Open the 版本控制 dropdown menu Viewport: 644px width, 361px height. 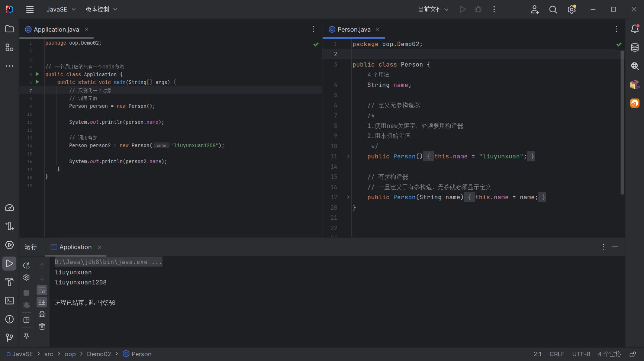pos(101,10)
